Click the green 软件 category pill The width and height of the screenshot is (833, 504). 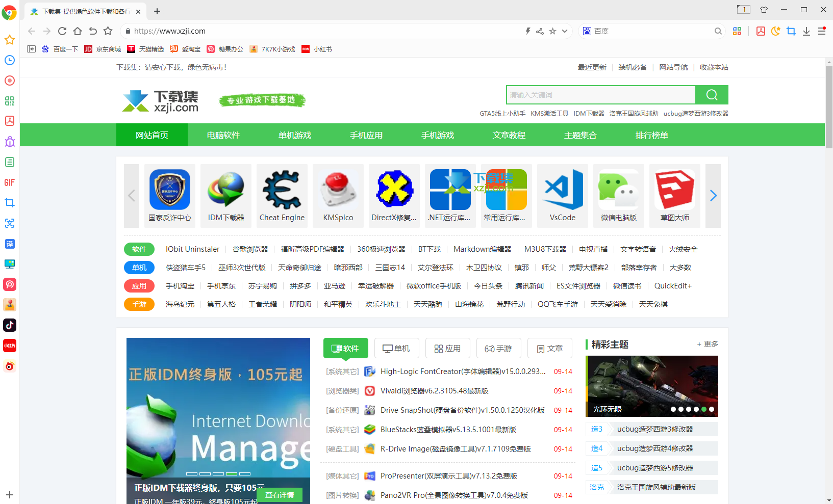click(x=139, y=249)
